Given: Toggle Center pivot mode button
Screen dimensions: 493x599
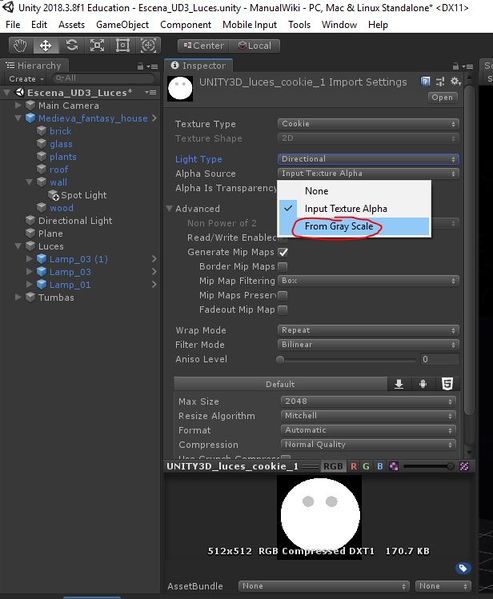Looking at the screenshot, I should tap(203, 46).
